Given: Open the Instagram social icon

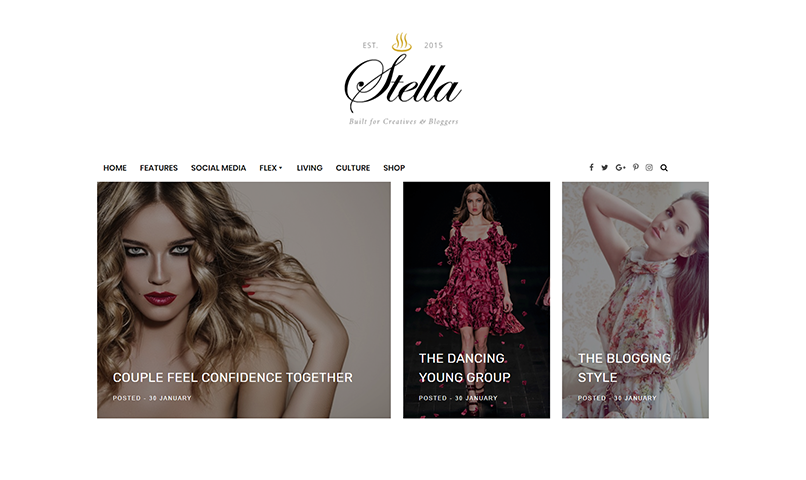Looking at the screenshot, I should [x=649, y=168].
